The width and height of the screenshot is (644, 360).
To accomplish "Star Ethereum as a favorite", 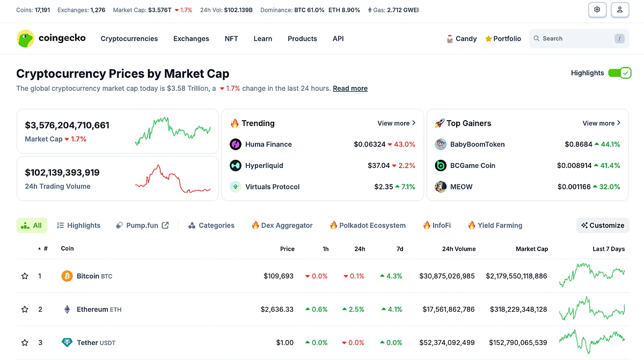I will coord(24,309).
